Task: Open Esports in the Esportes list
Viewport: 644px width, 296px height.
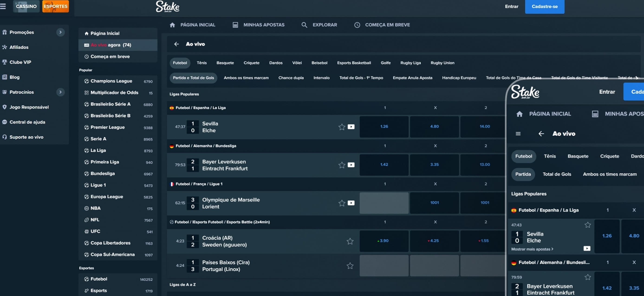Action: (118, 290)
